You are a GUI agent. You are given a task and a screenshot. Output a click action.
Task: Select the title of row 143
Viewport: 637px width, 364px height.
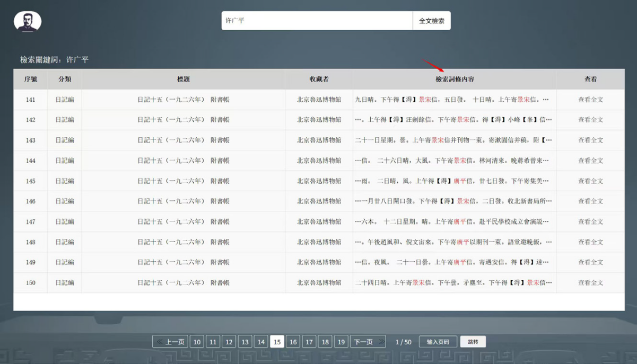click(x=183, y=140)
